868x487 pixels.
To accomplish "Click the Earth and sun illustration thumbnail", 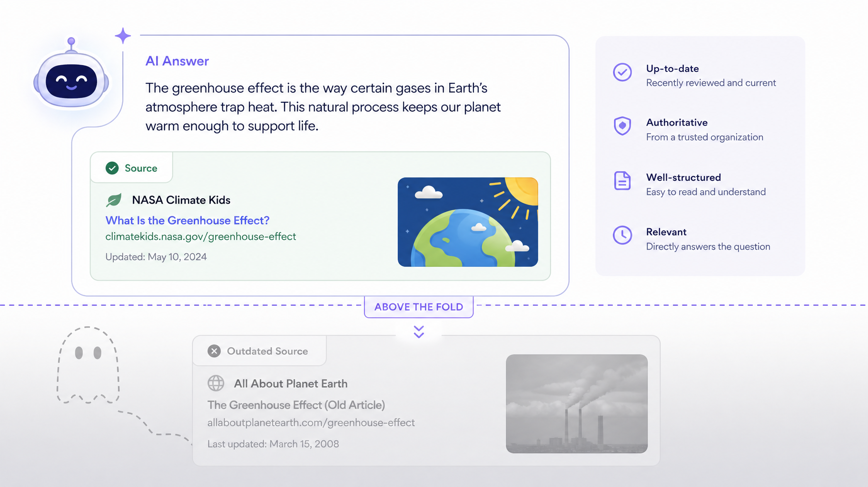I will pos(468,222).
